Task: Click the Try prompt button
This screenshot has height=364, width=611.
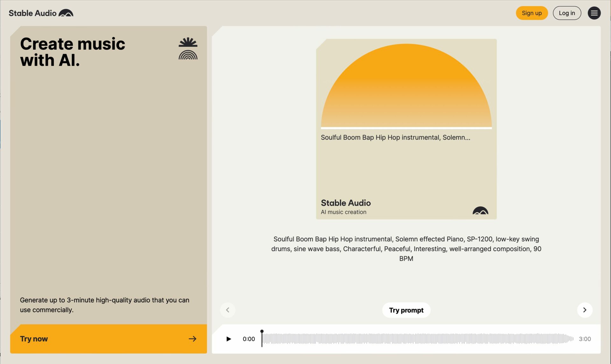Action: click(406, 310)
